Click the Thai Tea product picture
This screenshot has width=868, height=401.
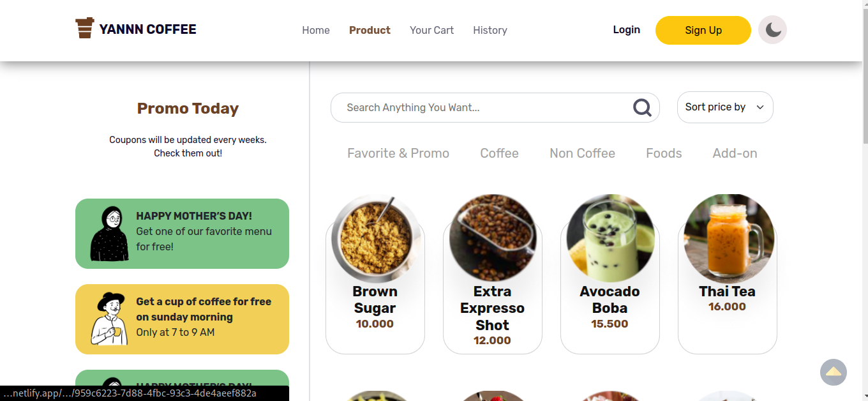(x=727, y=237)
